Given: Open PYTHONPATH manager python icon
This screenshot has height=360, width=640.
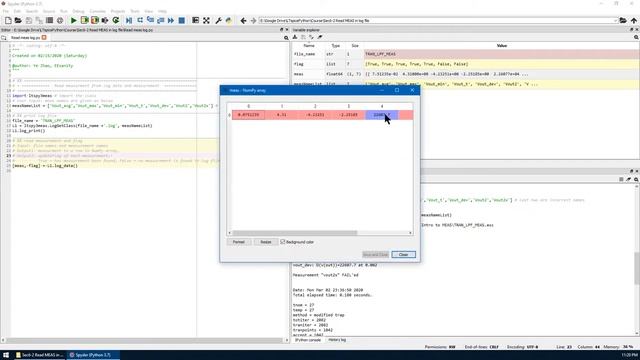Looking at the screenshot, I should [x=229, y=20].
